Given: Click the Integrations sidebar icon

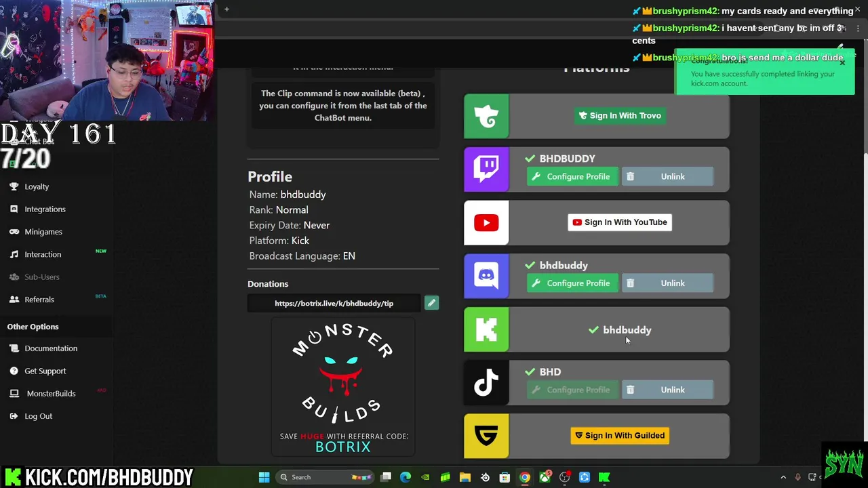Looking at the screenshot, I should click(x=14, y=209).
